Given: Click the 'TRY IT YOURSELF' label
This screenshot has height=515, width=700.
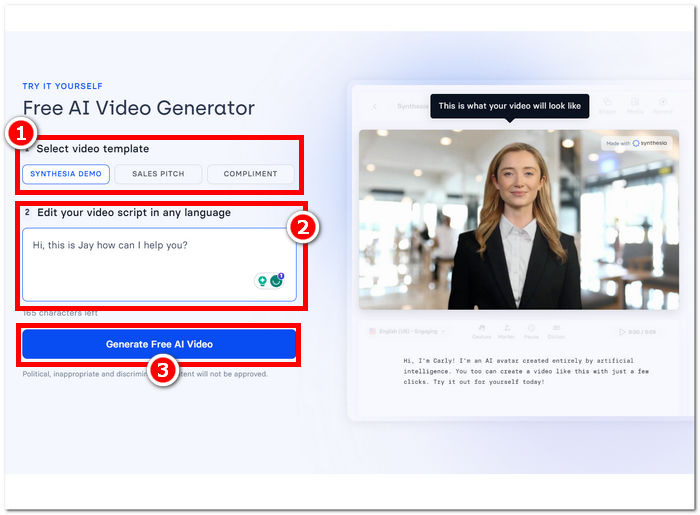Looking at the screenshot, I should coord(62,86).
